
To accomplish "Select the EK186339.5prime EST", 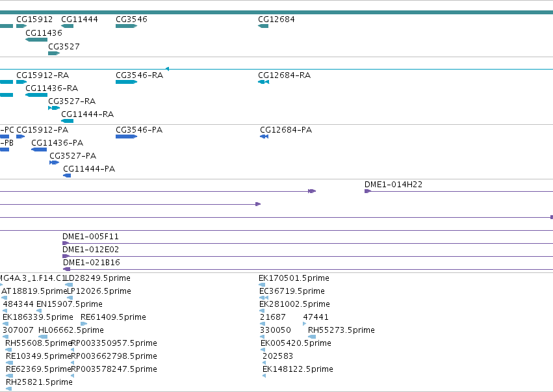I will pyautogui.click(x=6, y=324).
